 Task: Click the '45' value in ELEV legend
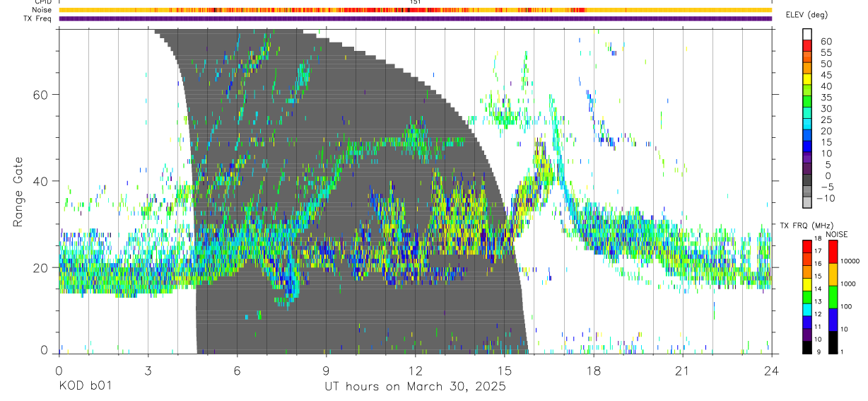coord(826,75)
